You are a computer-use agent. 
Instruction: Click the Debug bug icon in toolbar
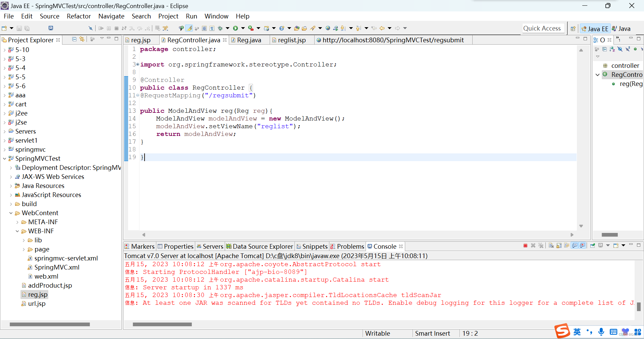point(220,28)
